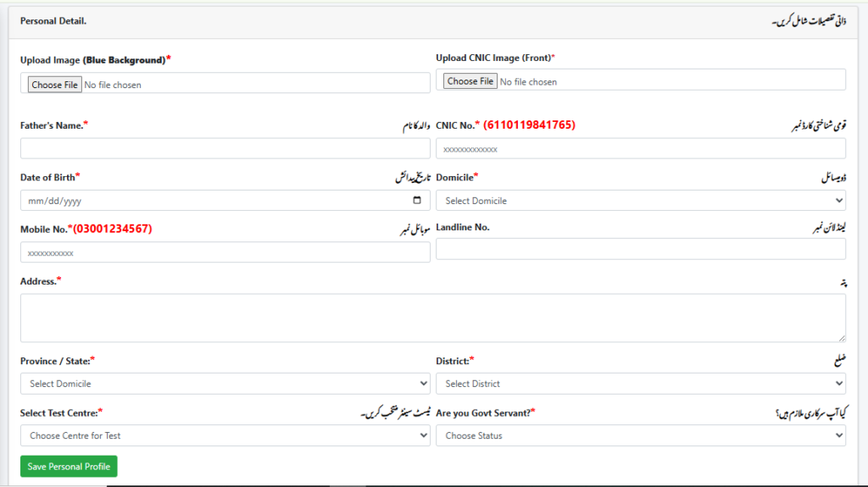Expand the Select Domicile dropdown under Domicile

tap(640, 201)
